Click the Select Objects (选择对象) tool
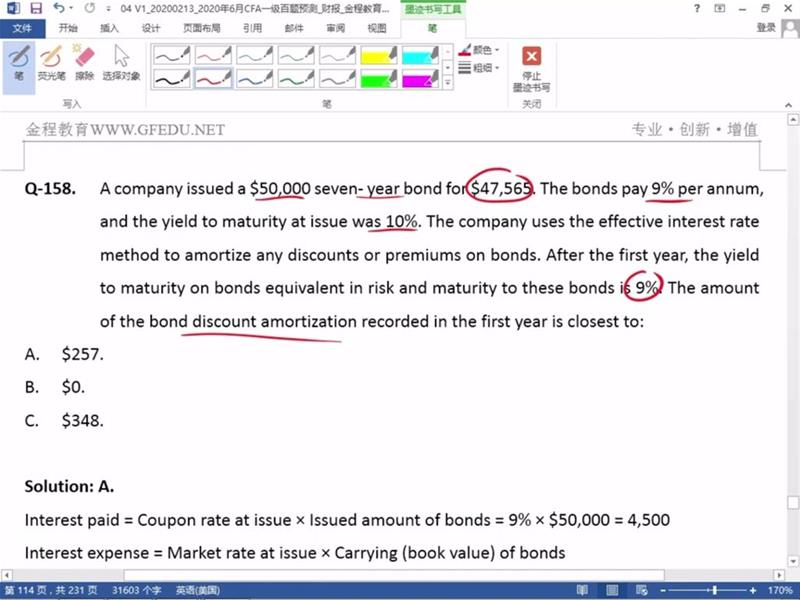This screenshot has height=600, width=800. point(121,62)
